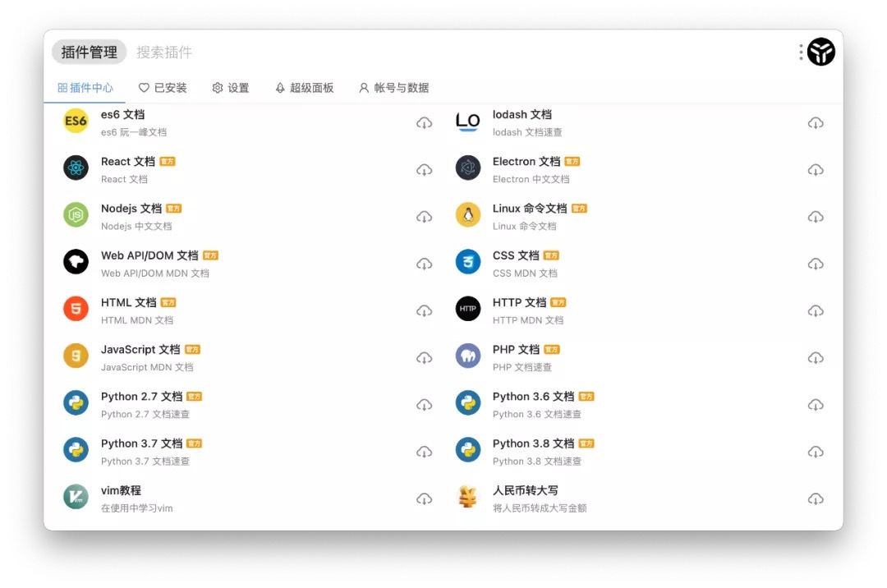Download the Electron 文档 plugin
This screenshot has width=887, height=588.
click(816, 170)
